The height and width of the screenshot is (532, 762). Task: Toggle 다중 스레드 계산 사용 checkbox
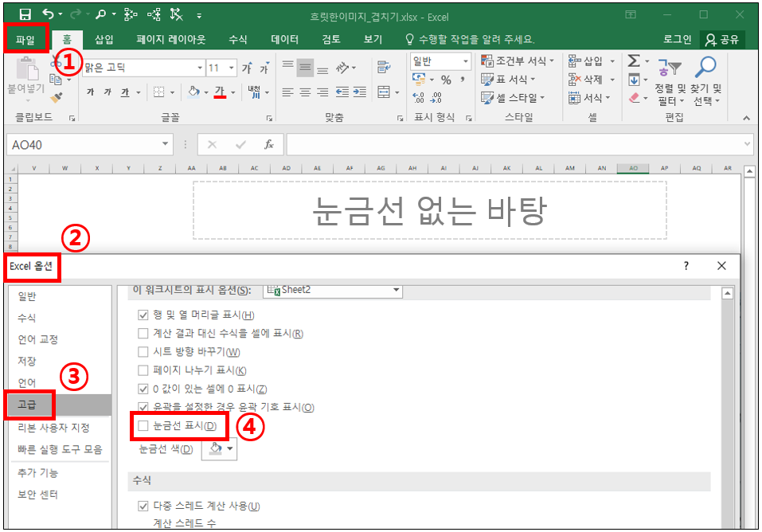(143, 507)
